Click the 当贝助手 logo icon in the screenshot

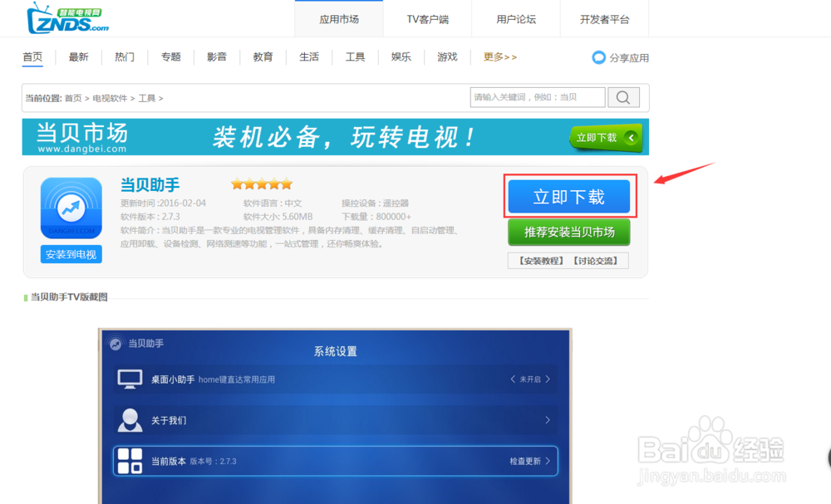116,344
